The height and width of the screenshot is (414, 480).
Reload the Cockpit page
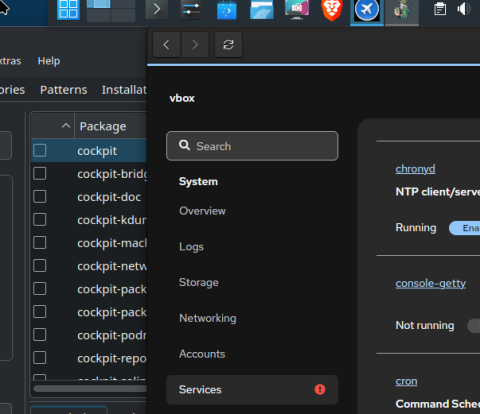click(228, 44)
